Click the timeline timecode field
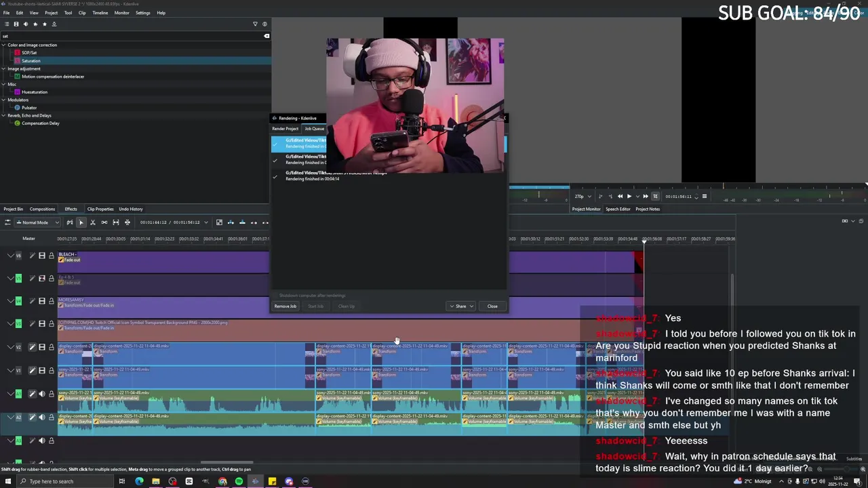The height and width of the screenshot is (488, 868). [x=170, y=222]
